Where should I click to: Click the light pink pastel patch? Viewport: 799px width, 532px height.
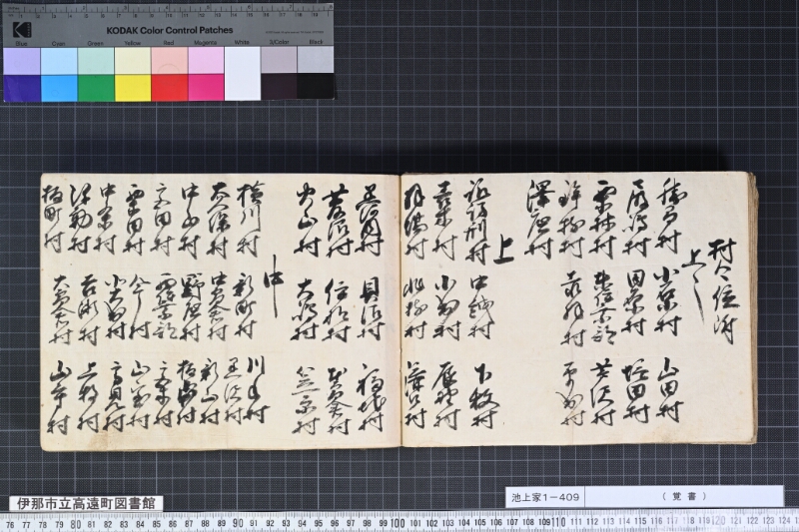[x=169, y=60]
